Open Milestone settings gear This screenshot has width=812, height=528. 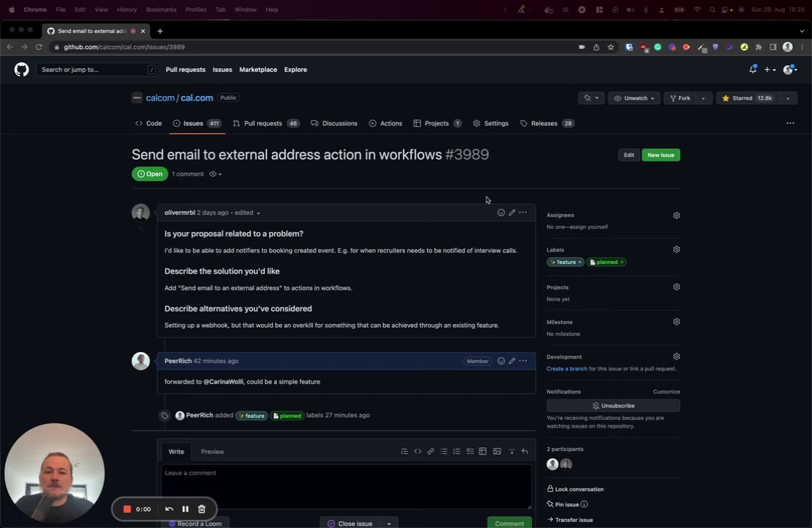(676, 322)
